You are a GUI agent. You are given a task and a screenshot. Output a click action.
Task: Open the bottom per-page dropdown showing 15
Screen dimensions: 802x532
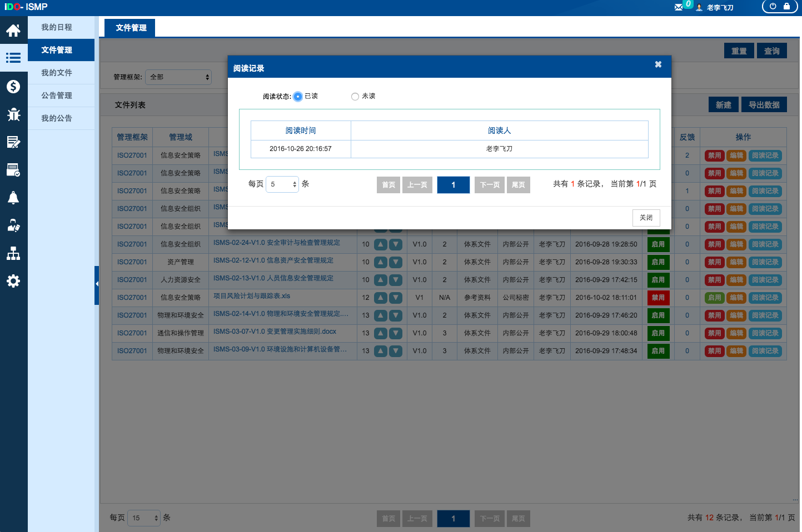click(144, 518)
